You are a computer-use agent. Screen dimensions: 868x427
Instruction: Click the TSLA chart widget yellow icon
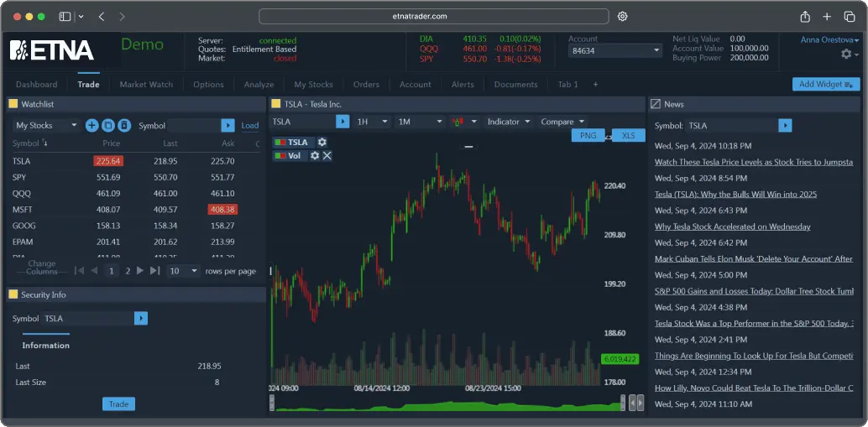pos(275,104)
